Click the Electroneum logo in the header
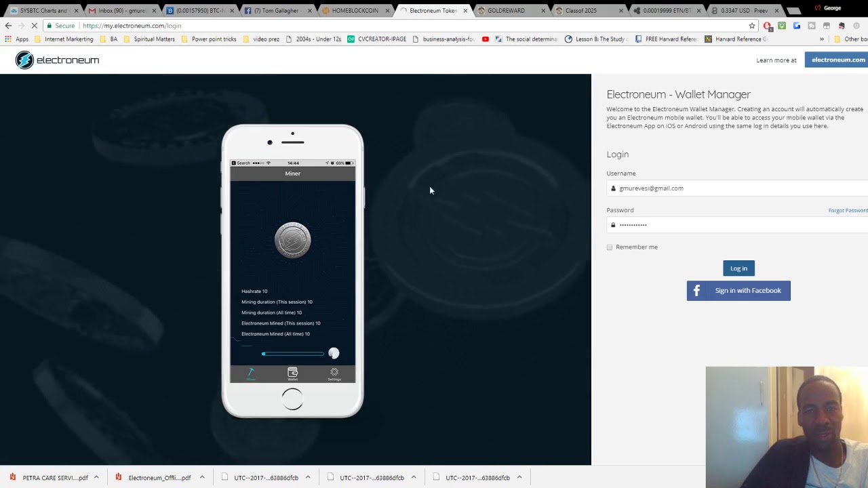The height and width of the screenshot is (488, 868). (x=58, y=60)
